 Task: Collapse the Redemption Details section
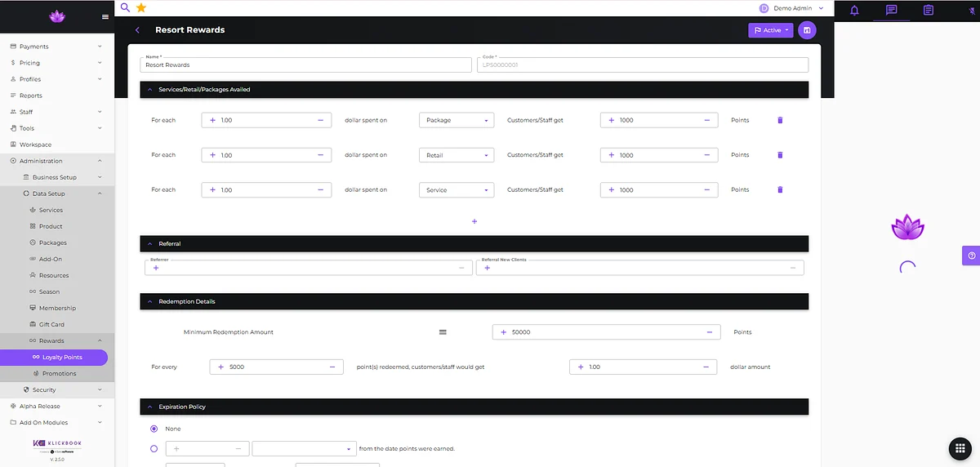click(149, 301)
